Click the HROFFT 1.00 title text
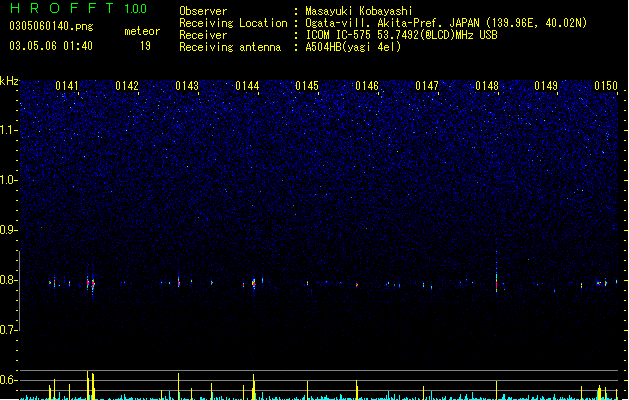 (x=79, y=8)
